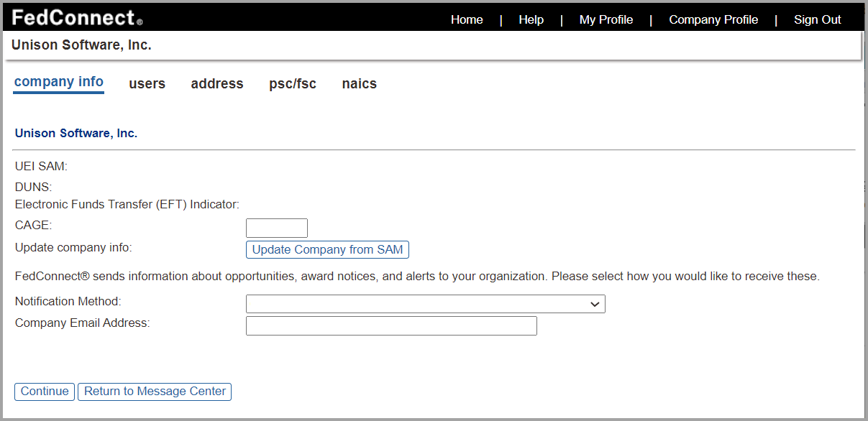868x421 pixels.
Task: Expand the Notification Method dropdown
Action: point(426,304)
